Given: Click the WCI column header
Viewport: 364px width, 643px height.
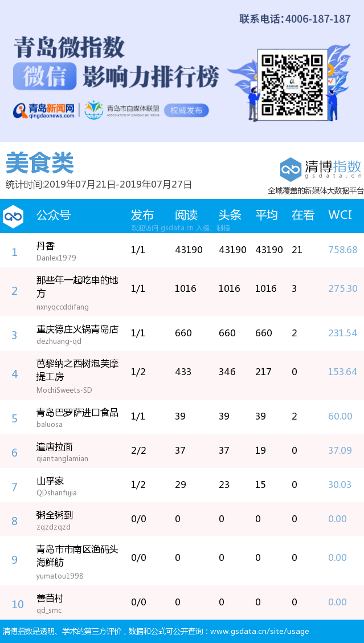Looking at the screenshot, I should coord(340,215).
